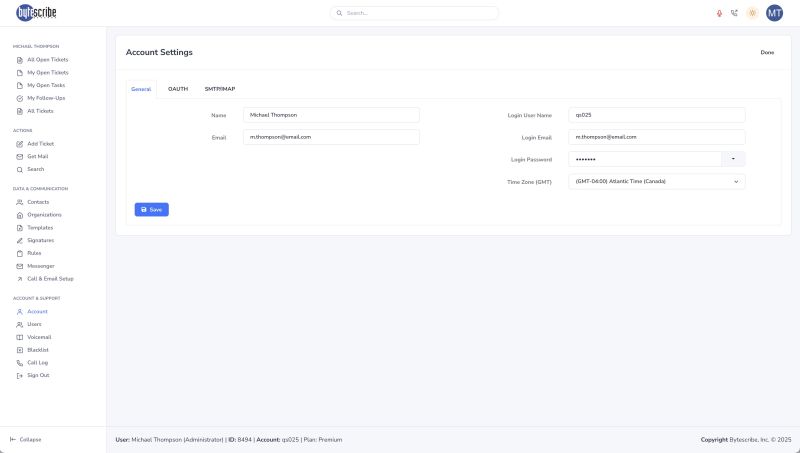Click the Bytescribe logo
Viewport: 800px width, 453px height.
tap(38, 13)
